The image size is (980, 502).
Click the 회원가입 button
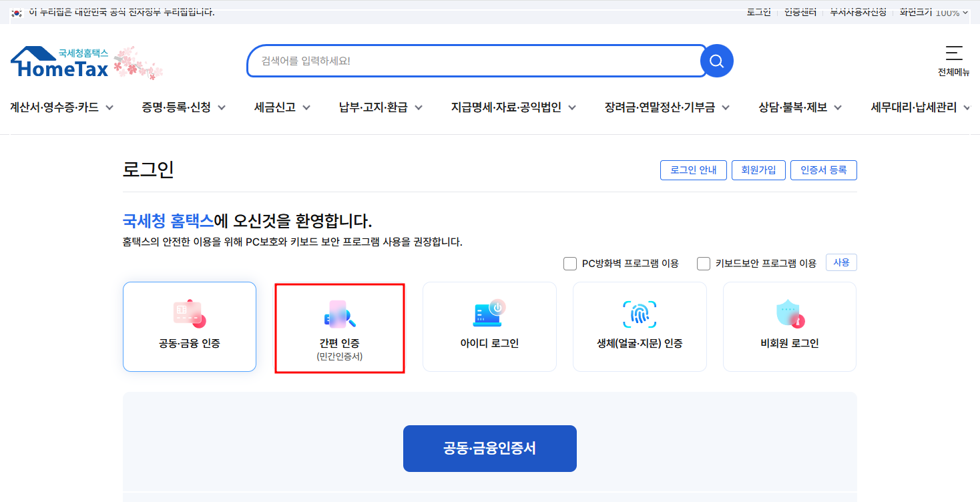[x=758, y=170]
